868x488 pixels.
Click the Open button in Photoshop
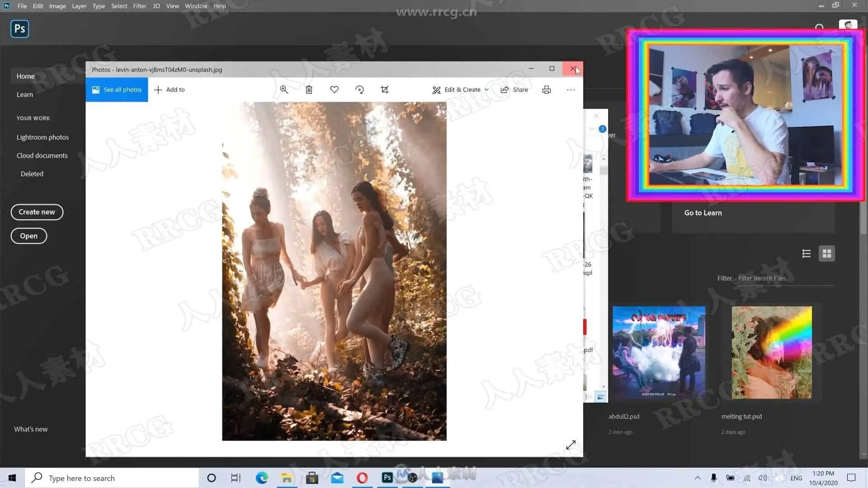(28, 236)
